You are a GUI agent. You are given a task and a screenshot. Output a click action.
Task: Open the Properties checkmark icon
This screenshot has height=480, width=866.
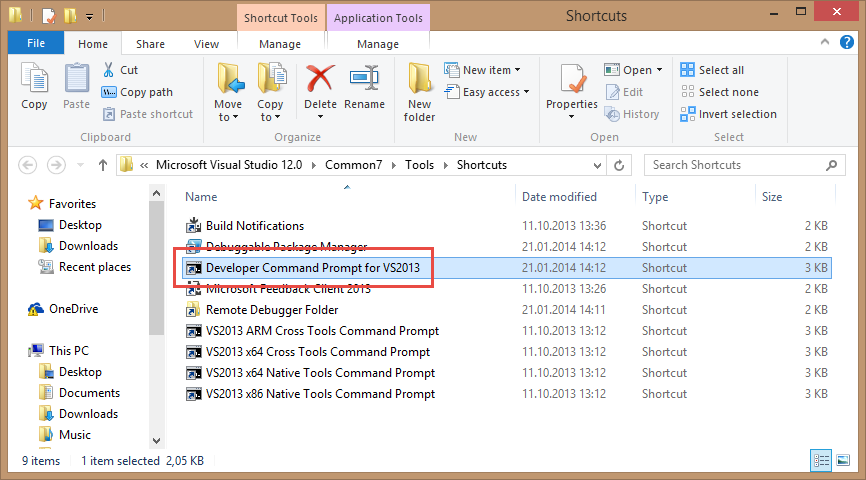pos(572,78)
